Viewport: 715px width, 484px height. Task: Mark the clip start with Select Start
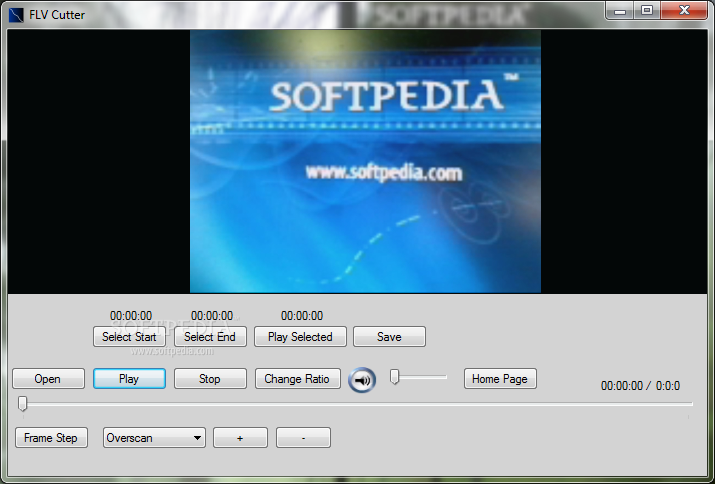pyautogui.click(x=129, y=337)
